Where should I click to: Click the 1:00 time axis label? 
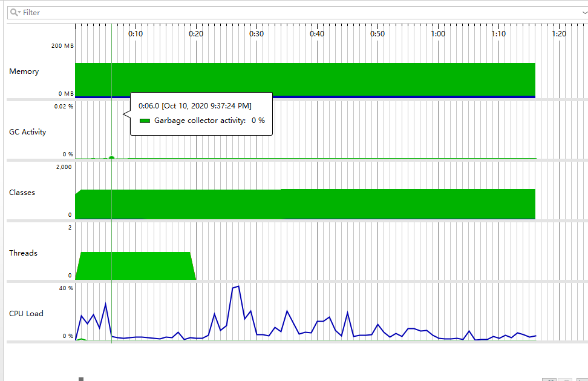[438, 34]
